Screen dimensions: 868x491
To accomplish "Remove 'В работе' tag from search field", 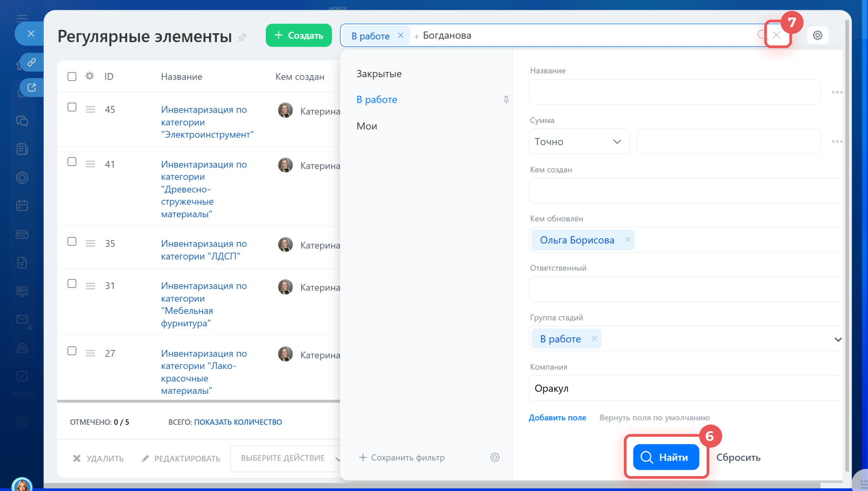I will [401, 35].
